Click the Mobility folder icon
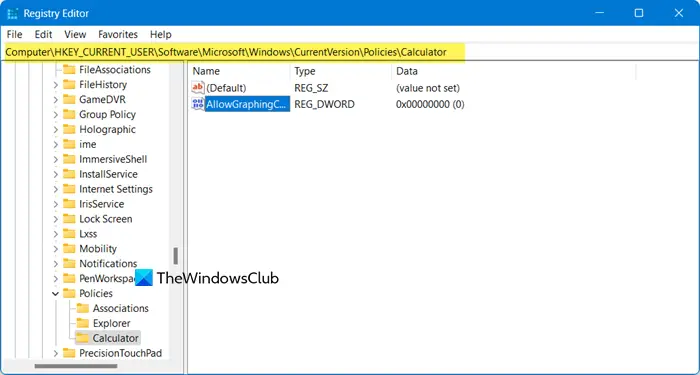This screenshot has width=700, height=375. point(69,249)
